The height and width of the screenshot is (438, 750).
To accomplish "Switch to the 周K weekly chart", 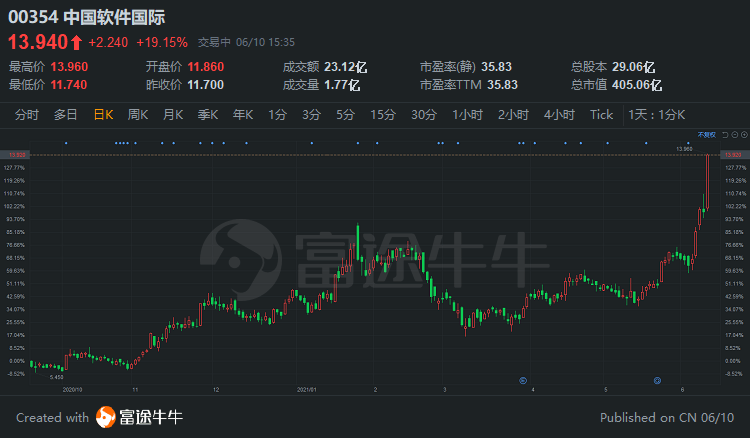I will click(138, 115).
